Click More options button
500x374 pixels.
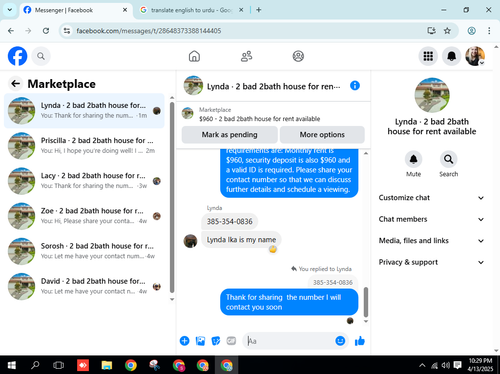click(322, 135)
